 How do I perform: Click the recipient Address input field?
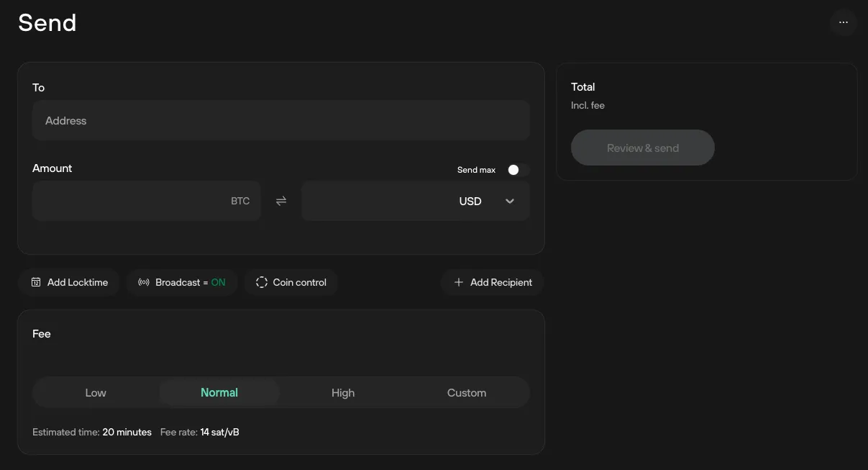click(280, 120)
